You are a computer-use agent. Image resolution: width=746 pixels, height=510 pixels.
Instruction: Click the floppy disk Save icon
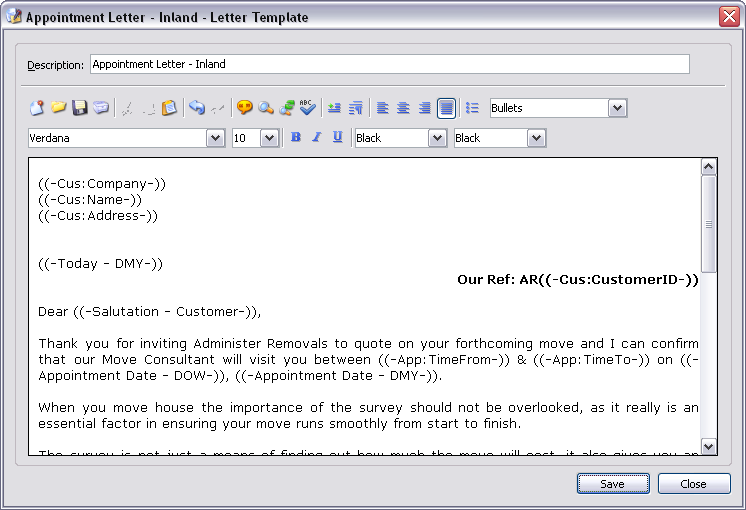tap(80, 108)
